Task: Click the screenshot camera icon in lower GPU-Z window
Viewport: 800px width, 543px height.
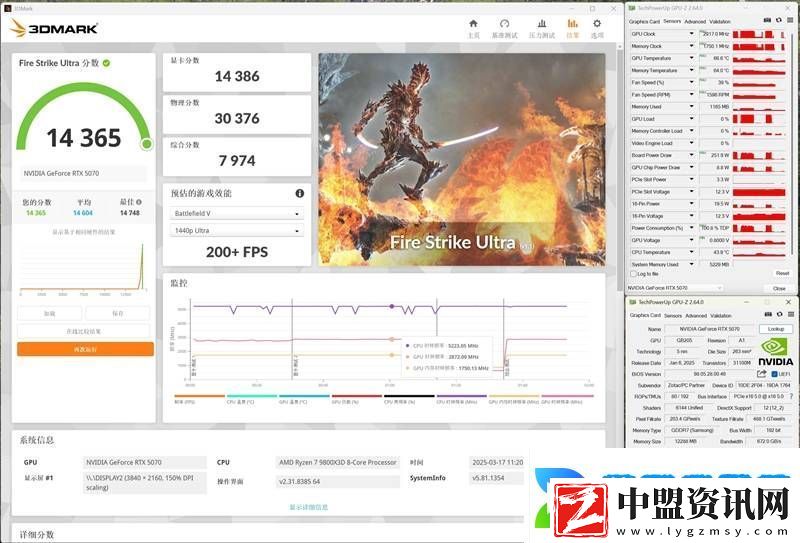Action: pyautogui.click(x=768, y=315)
